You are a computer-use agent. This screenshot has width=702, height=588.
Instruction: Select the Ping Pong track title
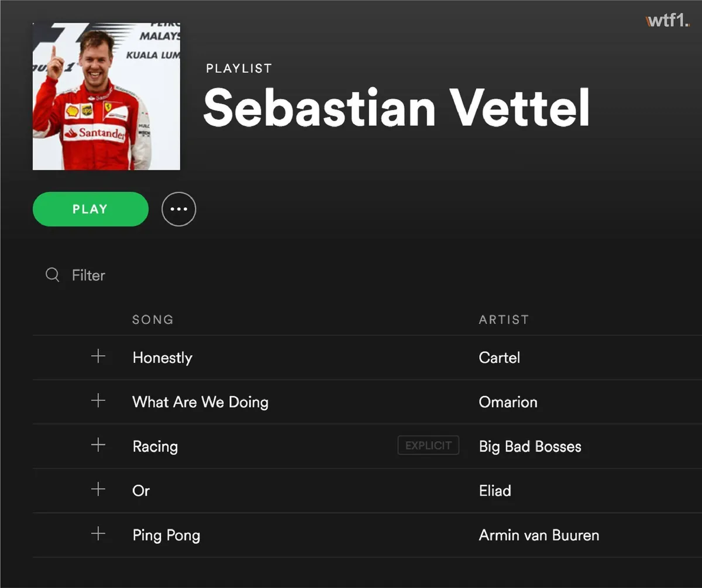(x=166, y=535)
